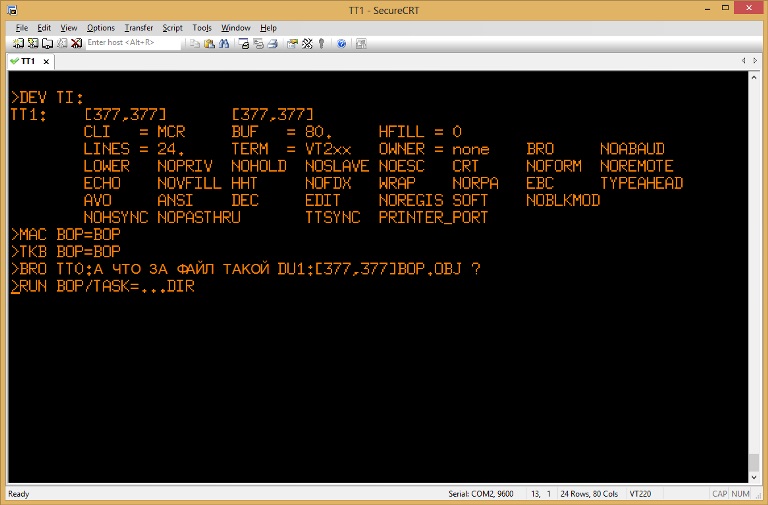Click the terminal scrollbar up arrow
The width and height of the screenshot is (768, 505).
click(x=754, y=77)
